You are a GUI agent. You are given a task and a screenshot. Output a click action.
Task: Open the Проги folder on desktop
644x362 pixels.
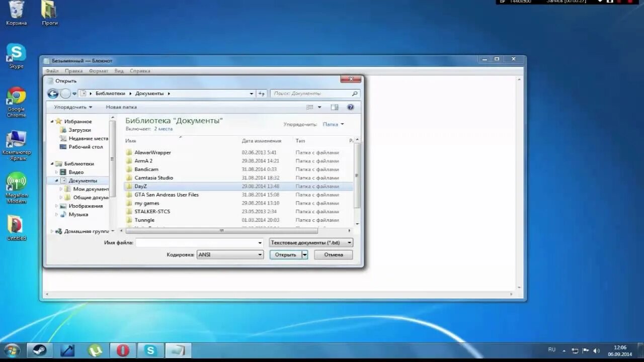(49, 13)
